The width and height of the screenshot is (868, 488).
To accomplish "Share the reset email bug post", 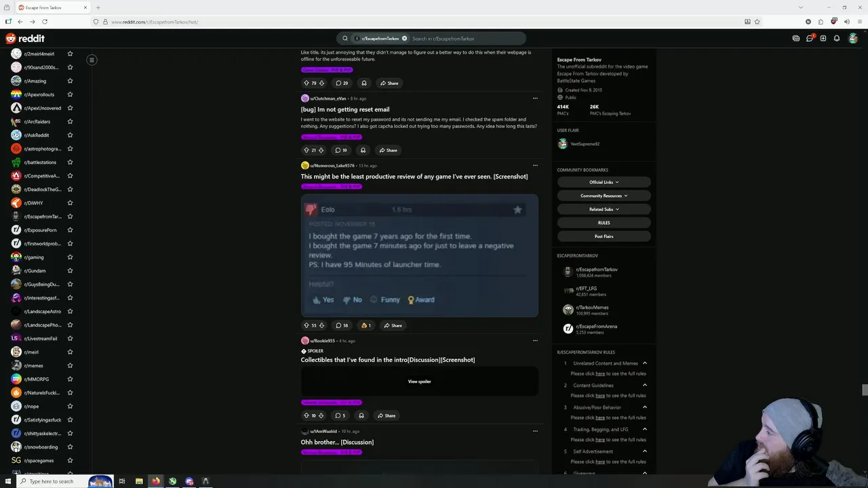I will pos(389,150).
